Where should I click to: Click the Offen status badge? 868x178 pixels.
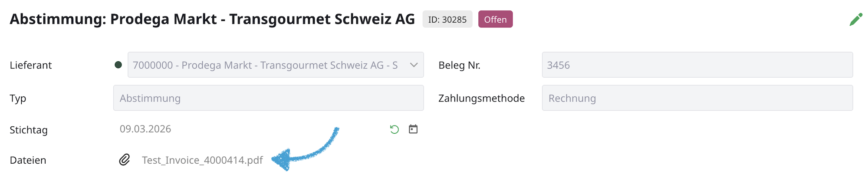(x=495, y=20)
